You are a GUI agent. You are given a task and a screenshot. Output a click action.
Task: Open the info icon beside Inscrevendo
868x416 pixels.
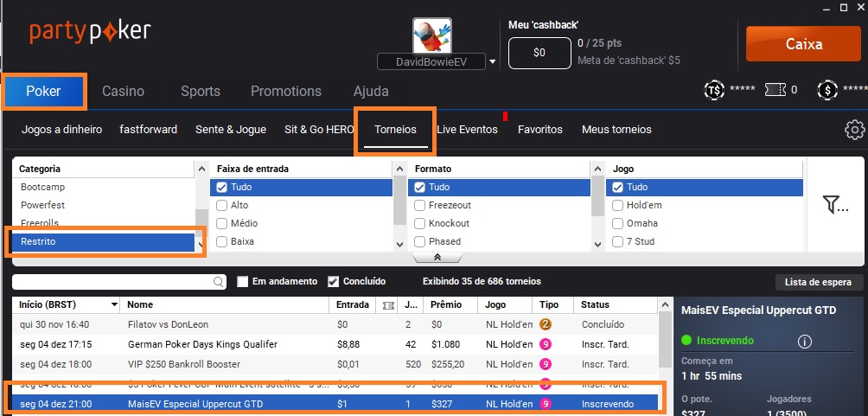coord(804,342)
